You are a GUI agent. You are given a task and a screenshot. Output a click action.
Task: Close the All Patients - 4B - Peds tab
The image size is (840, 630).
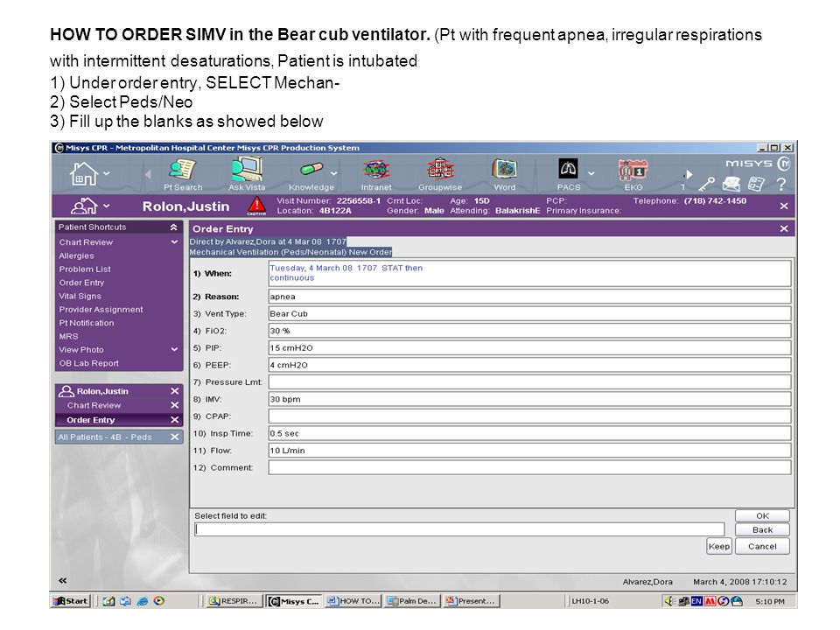point(175,437)
